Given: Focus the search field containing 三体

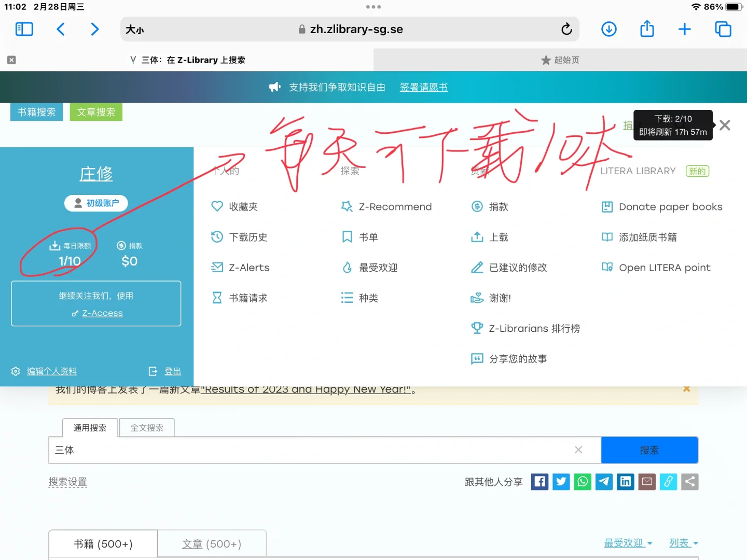Looking at the screenshot, I should tap(325, 450).
